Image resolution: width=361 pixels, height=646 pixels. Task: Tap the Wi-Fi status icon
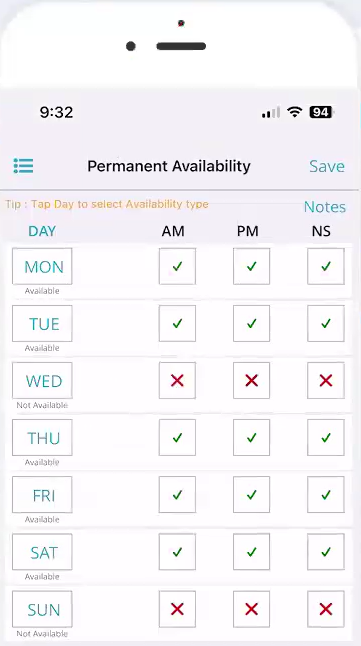(x=295, y=112)
